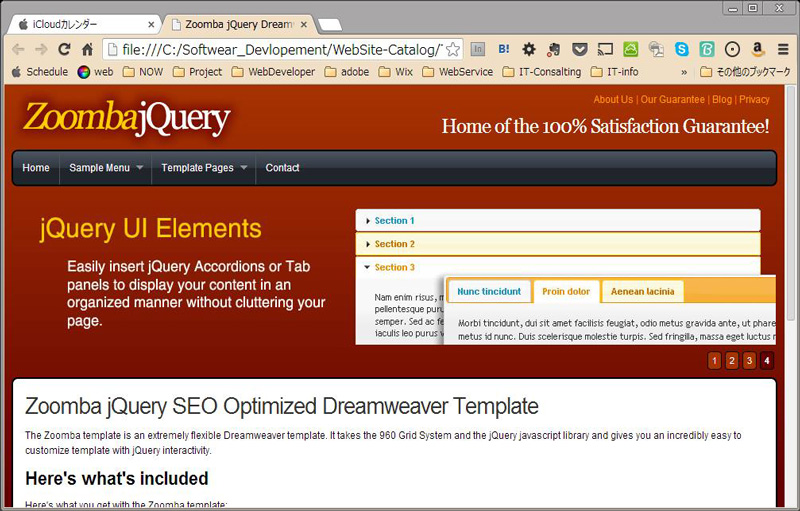Open the About Us link
Image resolution: width=800 pixels, height=511 pixels.
pos(613,99)
